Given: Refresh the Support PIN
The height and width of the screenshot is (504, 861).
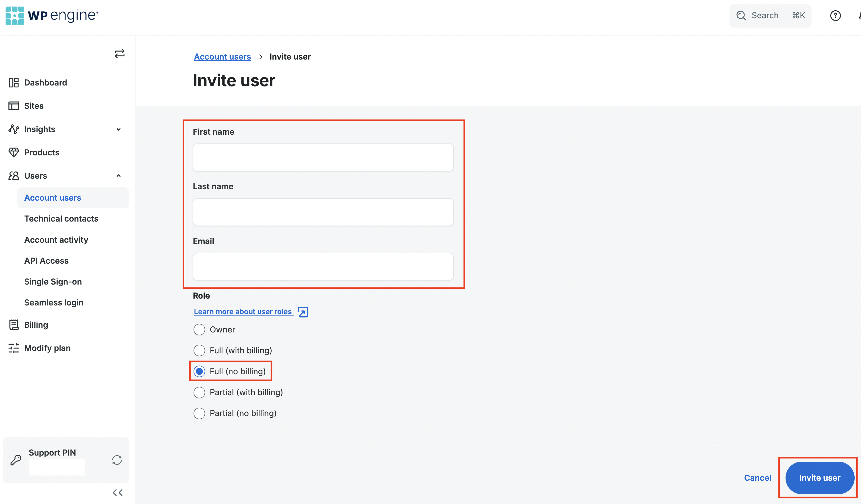Looking at the screenshot, I should (116, 460).
